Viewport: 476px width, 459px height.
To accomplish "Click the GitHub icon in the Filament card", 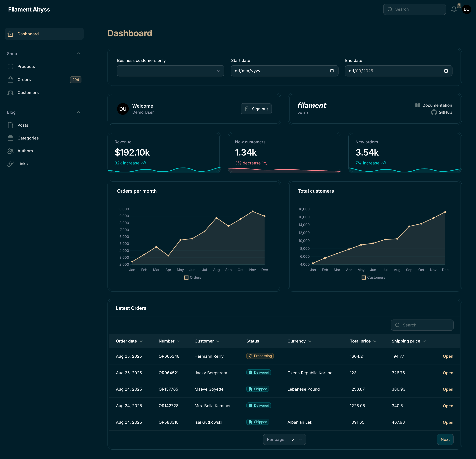I will coord(434,112).
